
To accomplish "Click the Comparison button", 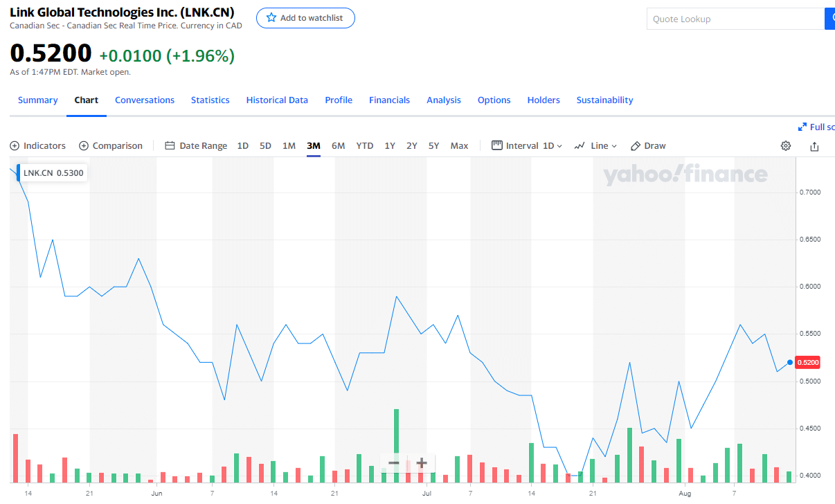I will pos(111,145).
